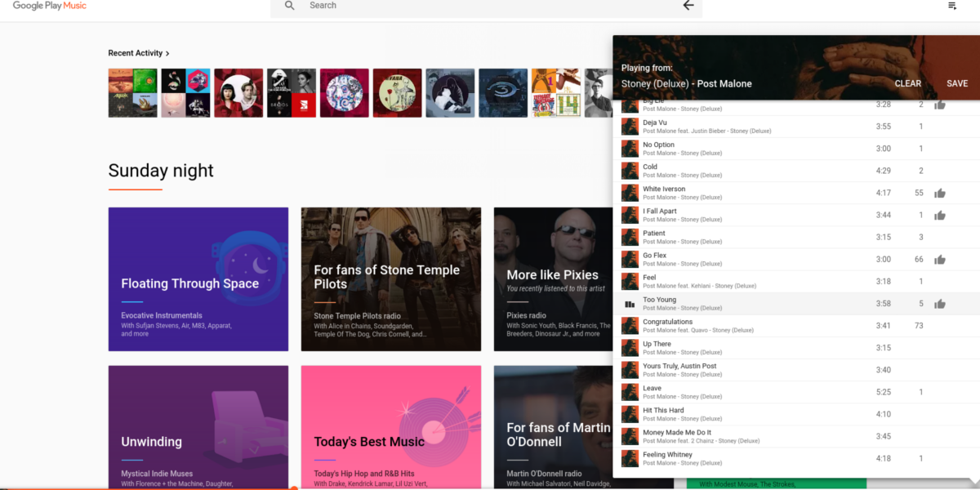Open the Unwinding station card
Viewport: 980px width, 490px height.
(198, 427)
